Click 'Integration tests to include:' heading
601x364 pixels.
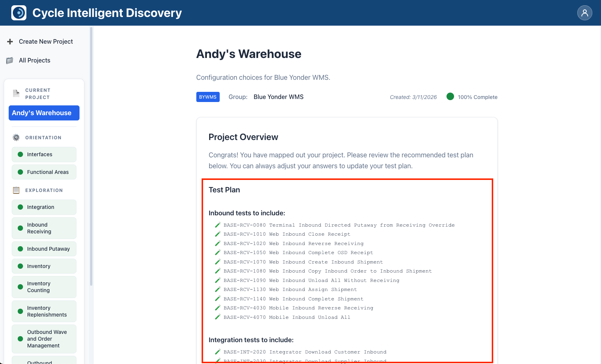[x=251, y=340]
